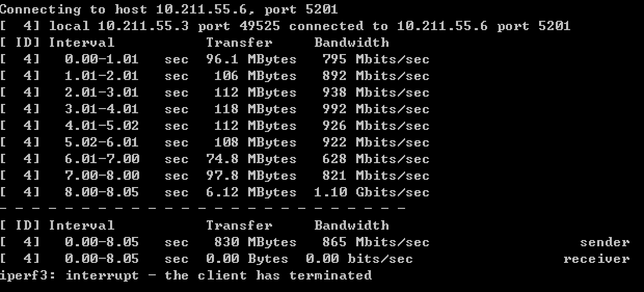Click the 922 Mbits/sec bandwidth value

tap(376, 142)
